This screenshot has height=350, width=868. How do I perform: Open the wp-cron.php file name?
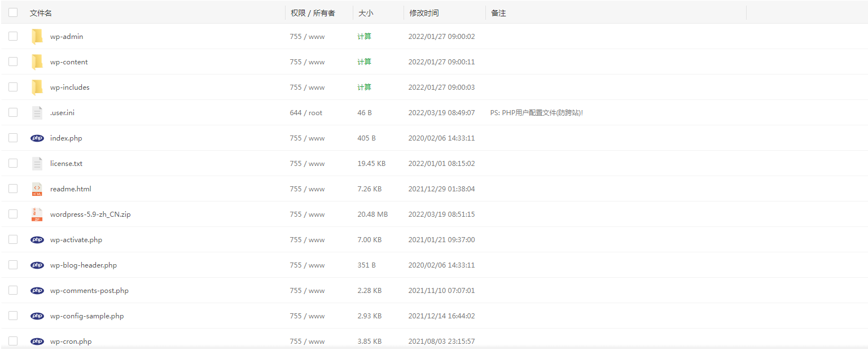[x=71, y=342]
